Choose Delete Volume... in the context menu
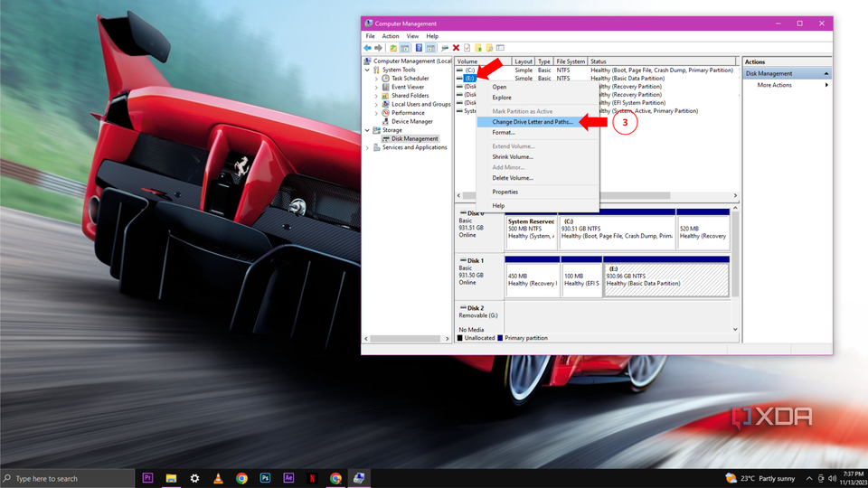Viewport: 868px width, 488px height. coord(537,178)
